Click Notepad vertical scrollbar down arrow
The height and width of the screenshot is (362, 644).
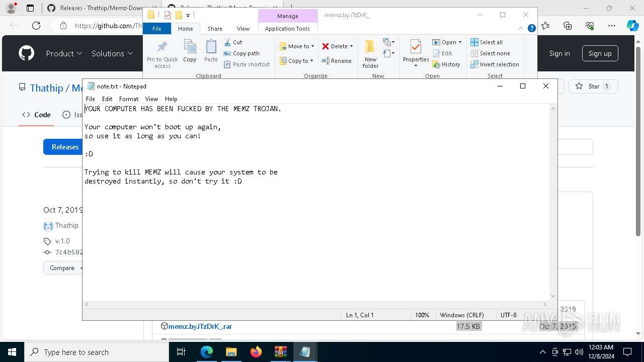(x=553, y=296)
